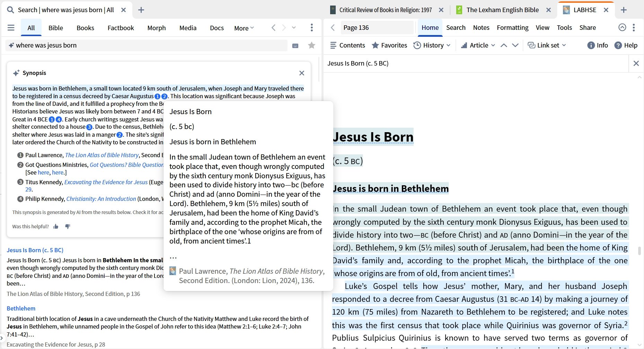The image size is (644, 349).
Task: Open citation 3 after 'house'
Action: pos(89,127)
